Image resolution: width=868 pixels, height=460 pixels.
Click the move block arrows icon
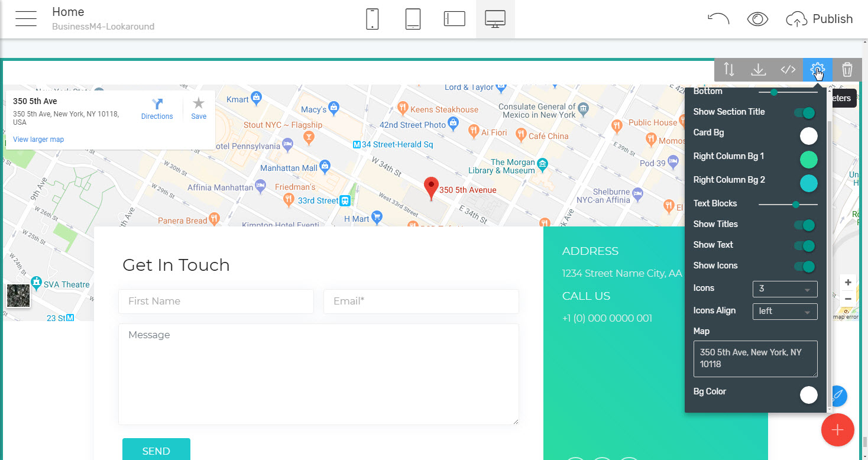(729, 70)
